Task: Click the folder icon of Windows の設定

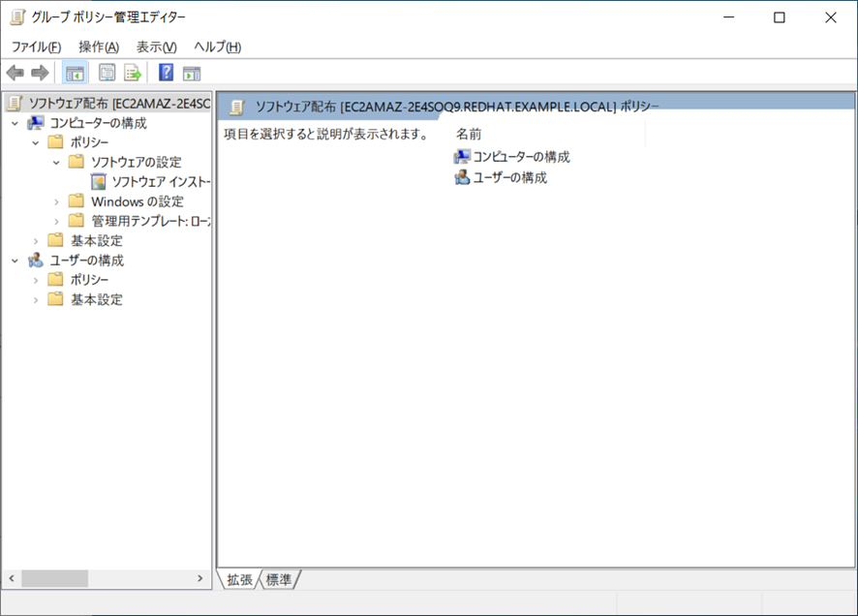Action: tap(77, 201)
